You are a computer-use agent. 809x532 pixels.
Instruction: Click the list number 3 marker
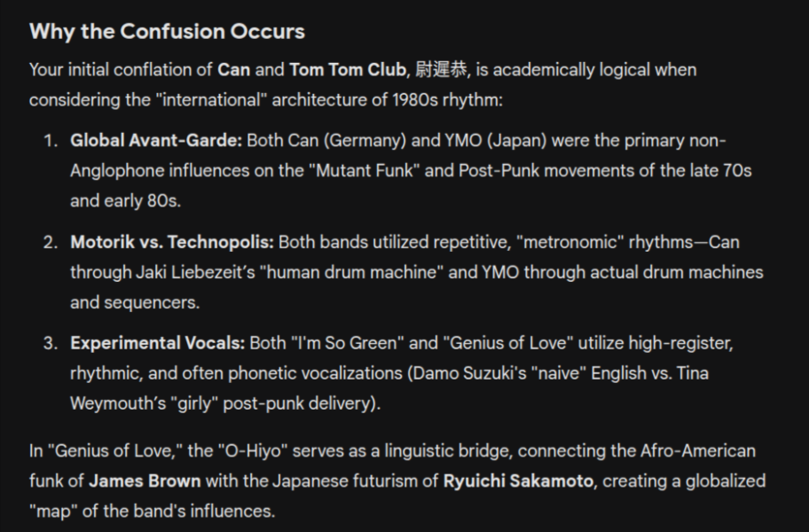[x=51, y=343]
